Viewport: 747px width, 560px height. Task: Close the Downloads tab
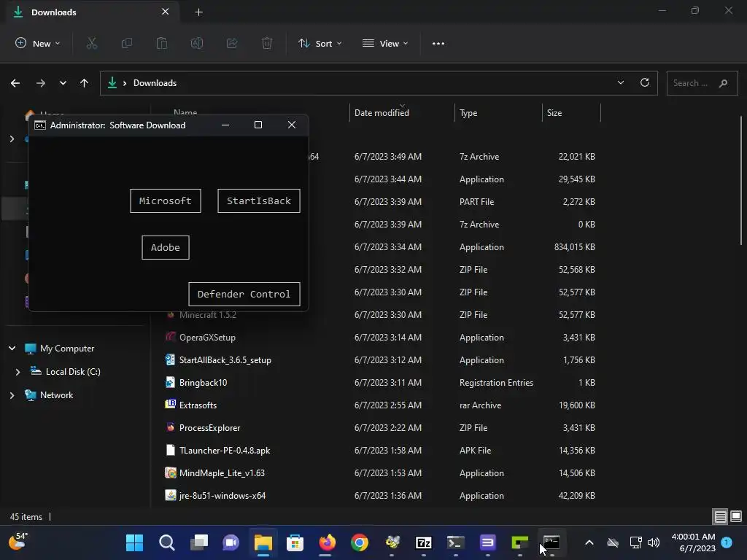tap(166, 12)
